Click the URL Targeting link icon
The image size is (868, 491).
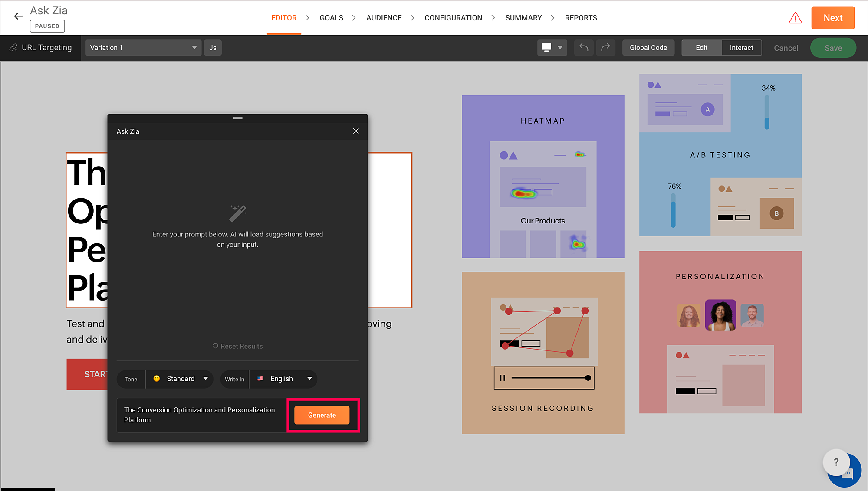[x=13, y=48]
